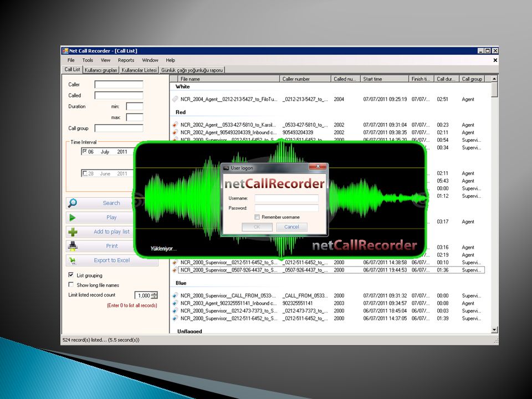
Task: Click the Start time column header
Action: tap(384, 79)
